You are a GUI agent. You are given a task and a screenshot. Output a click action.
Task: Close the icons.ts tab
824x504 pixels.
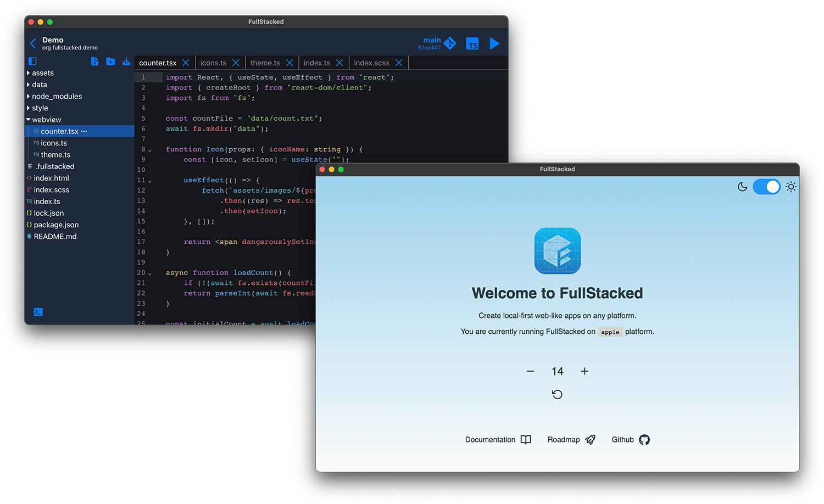(236, 63)
